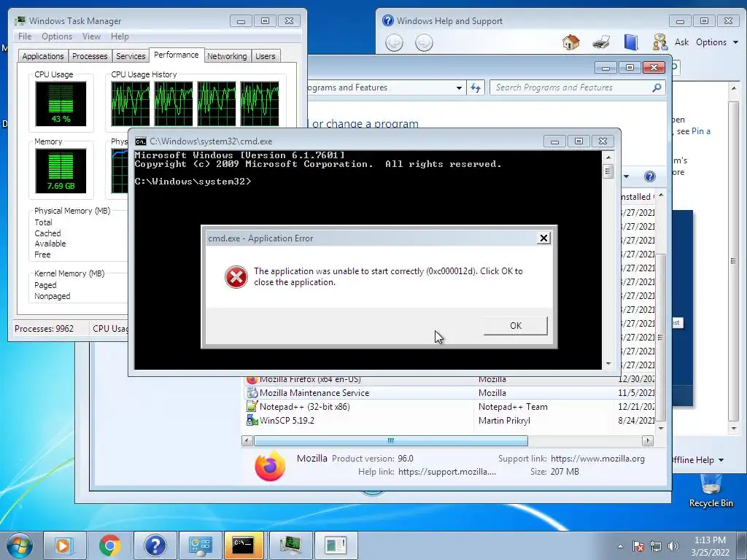Click the refresh button beside address bar
Screen dimensions: 747x560
pos(476,87)
